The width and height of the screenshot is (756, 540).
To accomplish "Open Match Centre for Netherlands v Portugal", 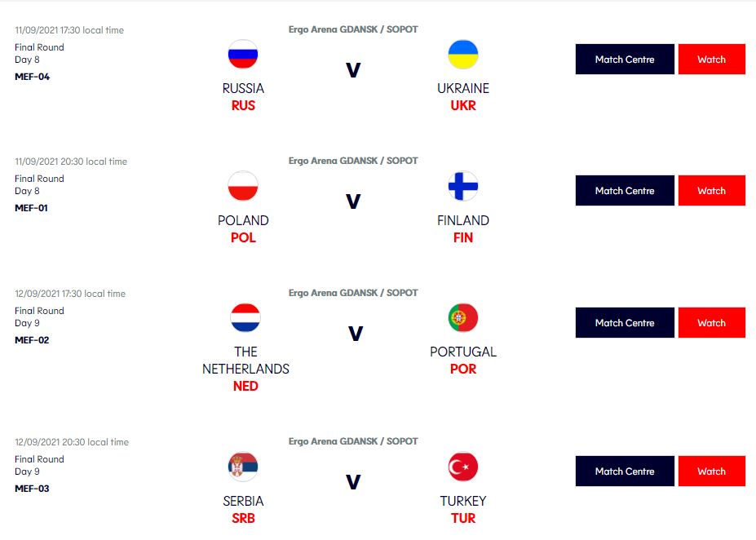I will coord(625,322).
